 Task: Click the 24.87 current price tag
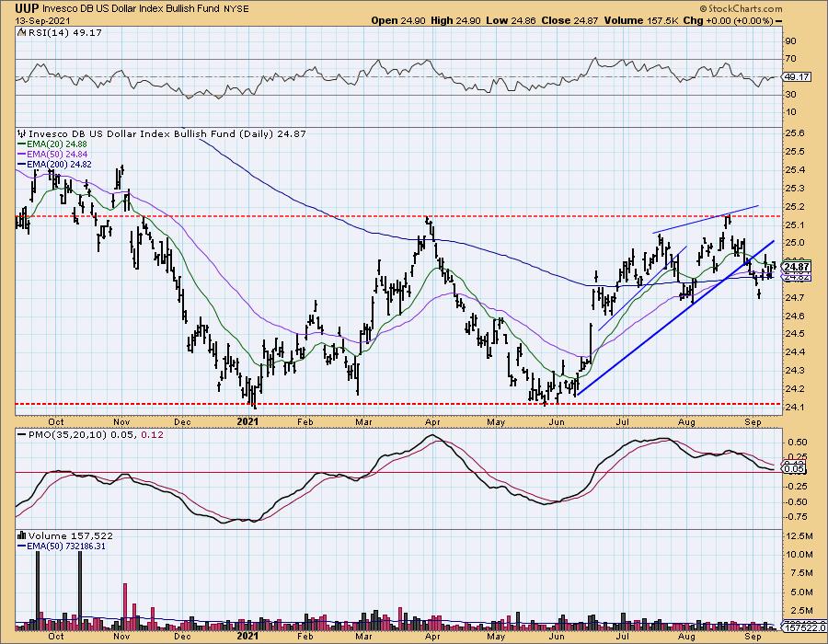[x=798, y=267]
